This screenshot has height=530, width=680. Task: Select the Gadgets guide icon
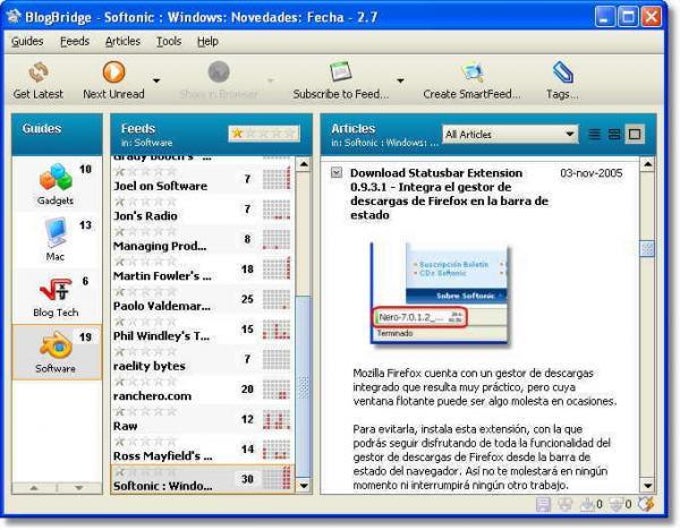point(55,177)
